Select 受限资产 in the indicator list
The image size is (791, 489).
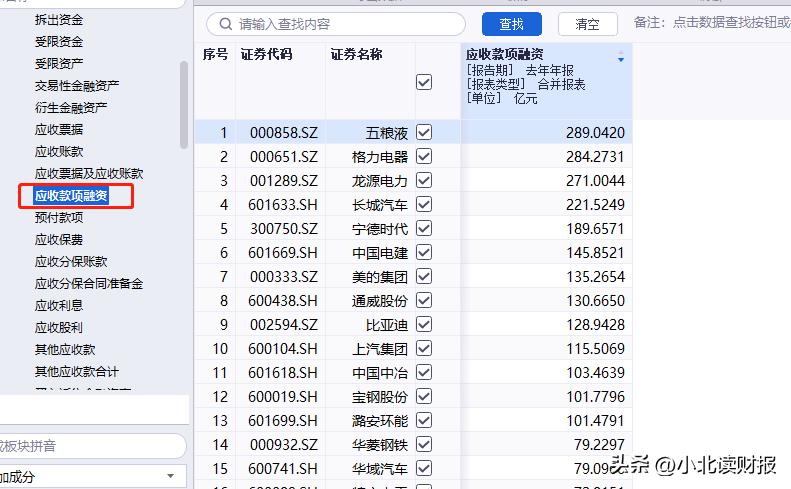pyautogui.click(x=59, y=64)
